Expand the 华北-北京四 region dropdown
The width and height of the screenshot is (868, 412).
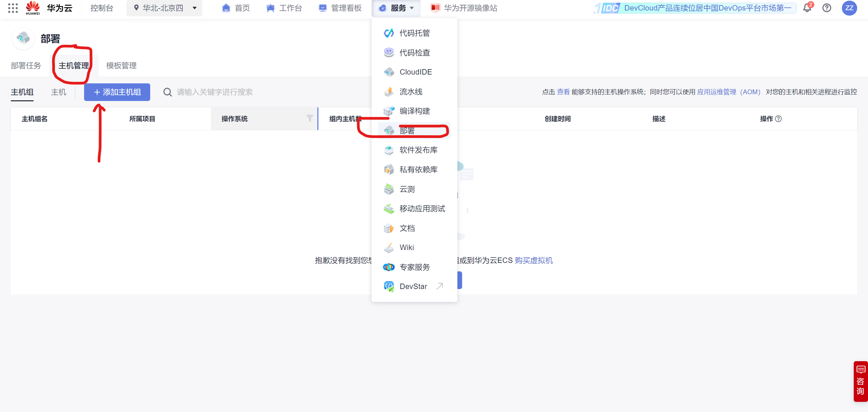tap(164, 8)
